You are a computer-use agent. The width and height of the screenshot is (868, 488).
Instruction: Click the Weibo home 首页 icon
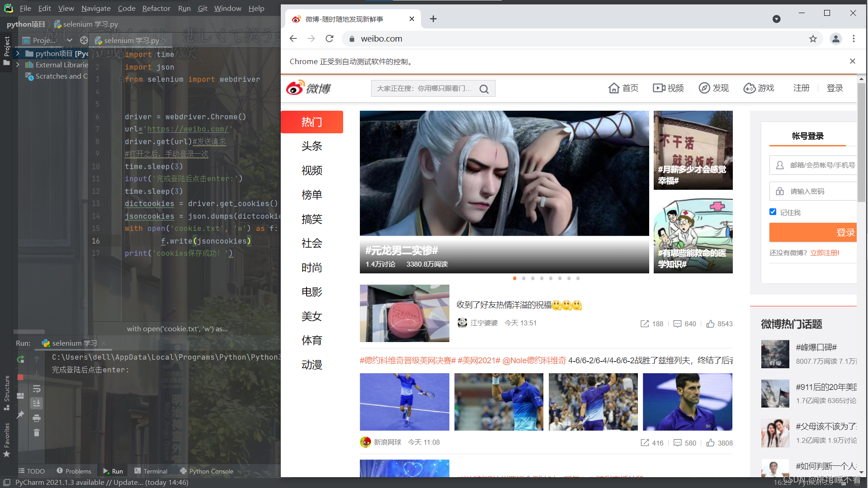pos(613,88)
